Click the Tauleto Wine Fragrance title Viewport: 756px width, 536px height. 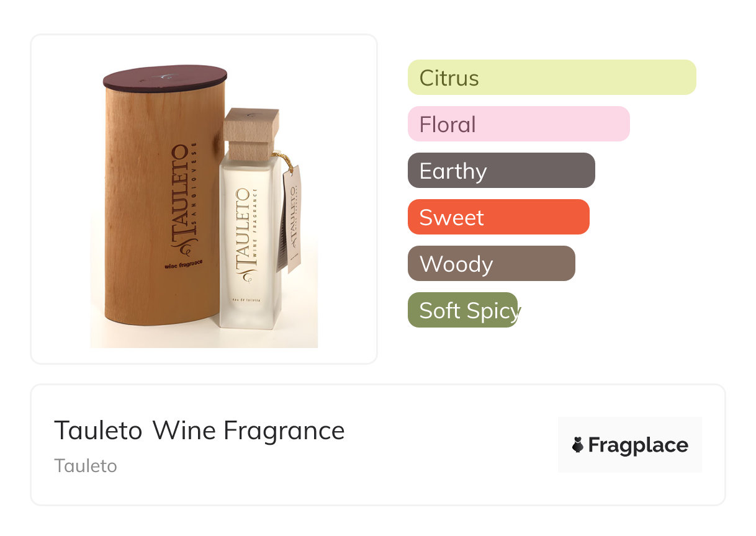tap(199, 431)
